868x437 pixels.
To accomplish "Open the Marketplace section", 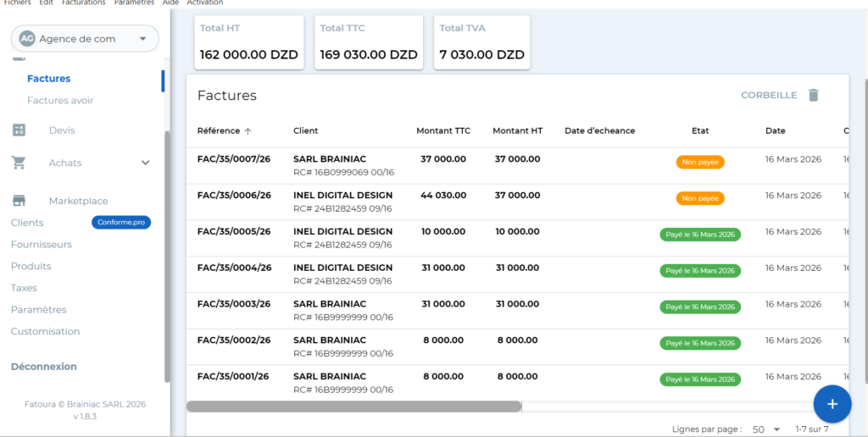I will pos(78,201).
